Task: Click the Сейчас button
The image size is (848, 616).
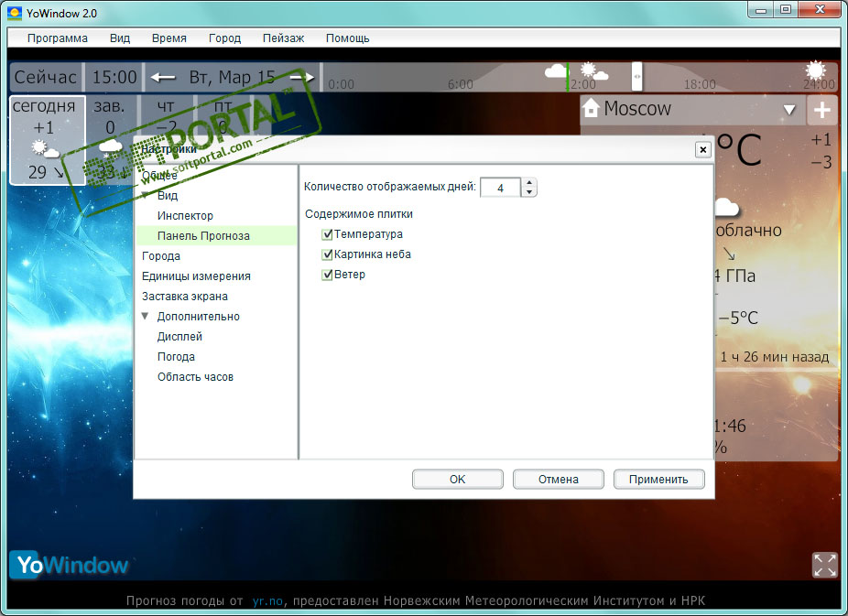Action: pos(46,77)
